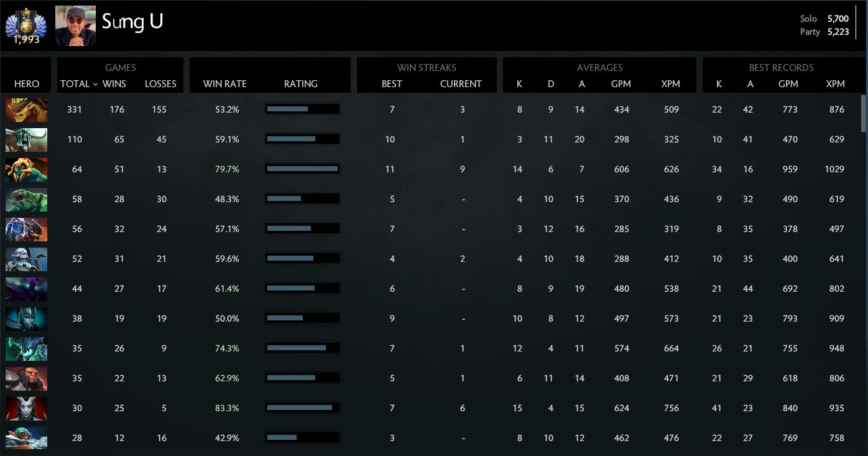Screen dimensions: 868x456
Task: Sort by BEST win streak header
Action: [392, 84]
